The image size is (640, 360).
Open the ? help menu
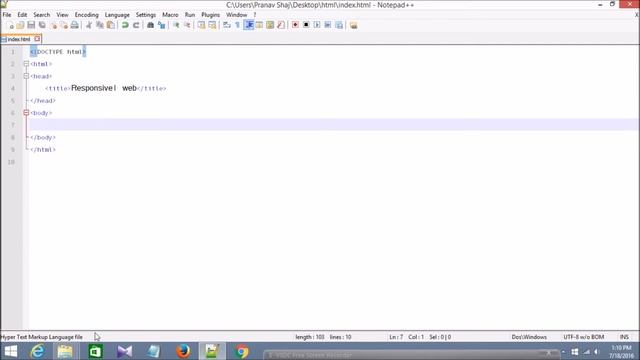coord(255,15)
